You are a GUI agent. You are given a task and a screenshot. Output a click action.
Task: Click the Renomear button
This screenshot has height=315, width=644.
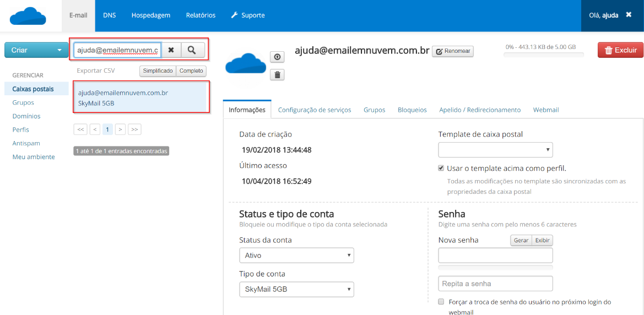tap(452, 51)
